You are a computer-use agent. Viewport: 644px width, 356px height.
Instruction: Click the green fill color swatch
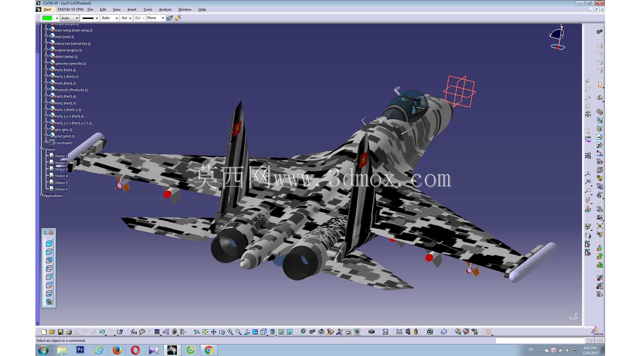(x=47, y=18)
